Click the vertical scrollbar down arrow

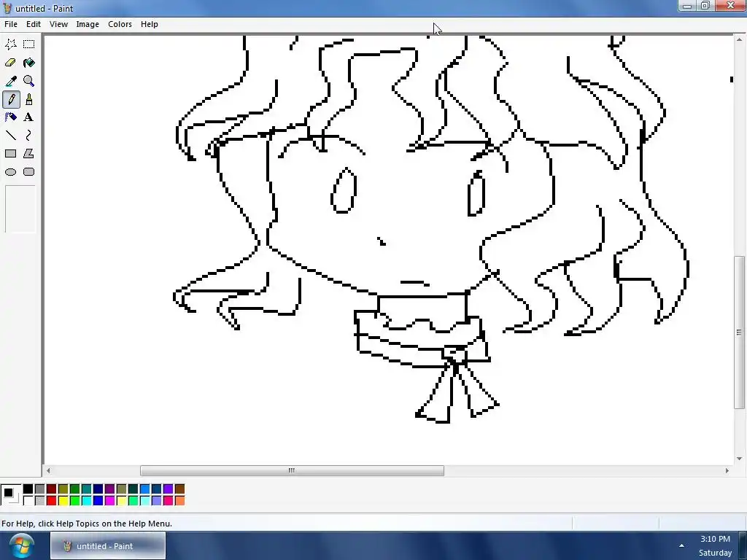(x=740, y=459)
